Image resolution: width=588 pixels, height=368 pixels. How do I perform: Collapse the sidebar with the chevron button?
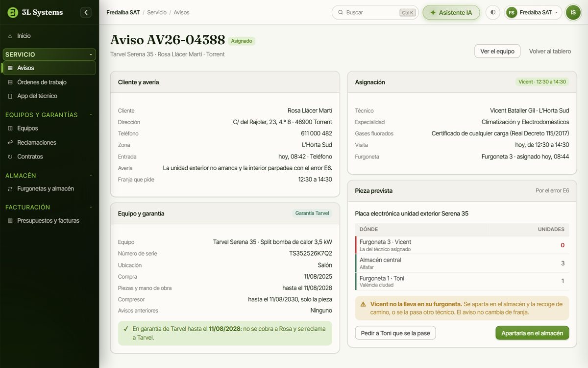pyautogui.click(x=86, y=12)
